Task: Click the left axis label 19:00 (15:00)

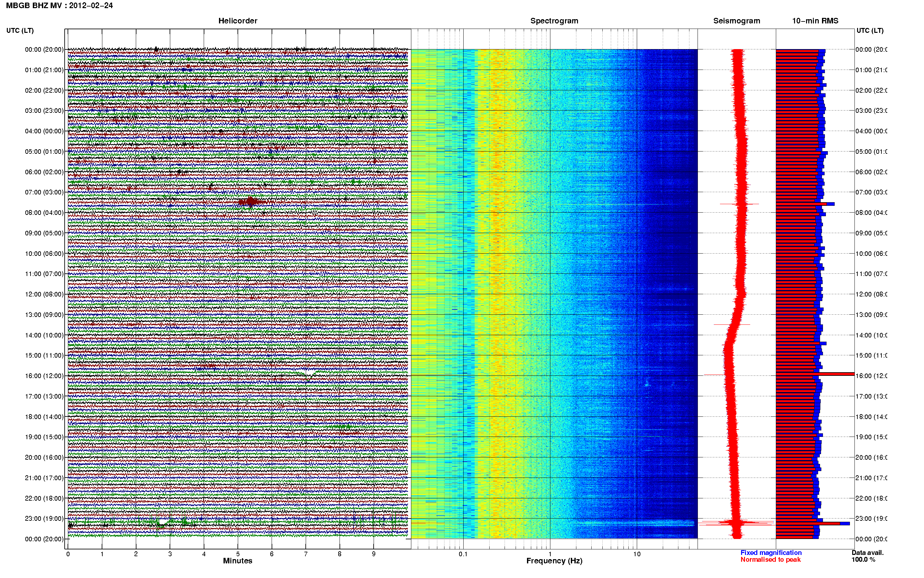Action: click(44, 437)
